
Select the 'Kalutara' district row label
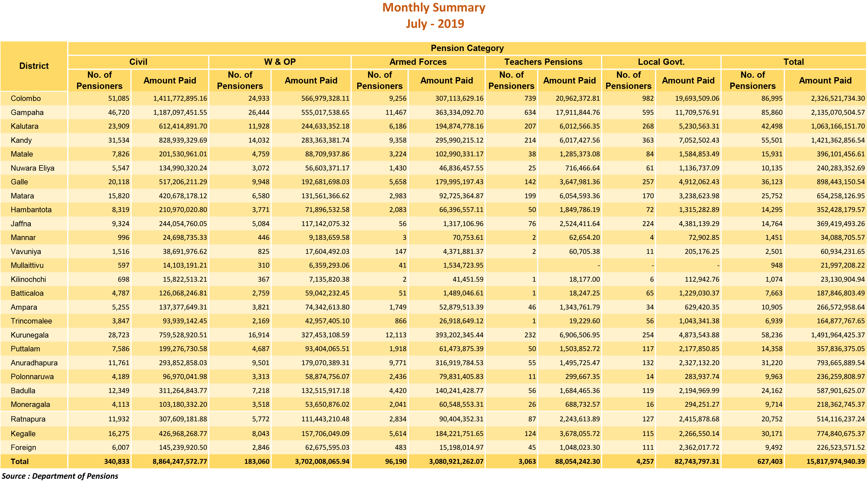[24, 126]
